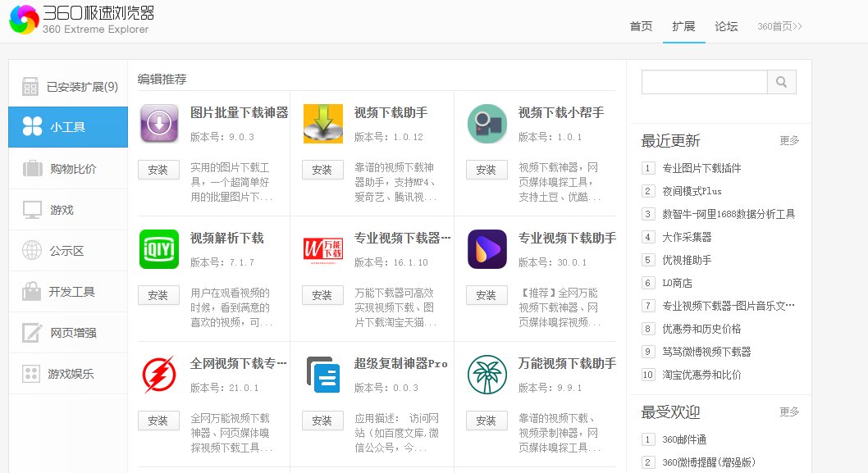The image size is (868, 473).
Task: Open the 超级复制神器Pro blue document icon
Action: pyautogui.click(x=323, y=375)
